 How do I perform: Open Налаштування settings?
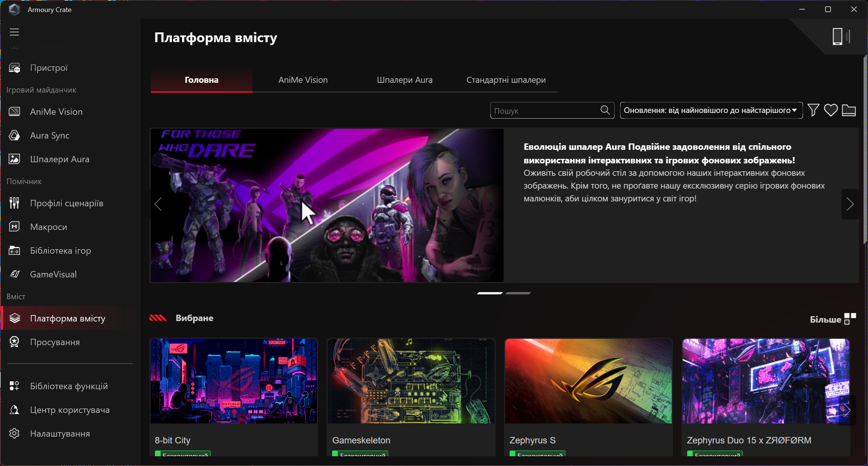pos(60,434)
